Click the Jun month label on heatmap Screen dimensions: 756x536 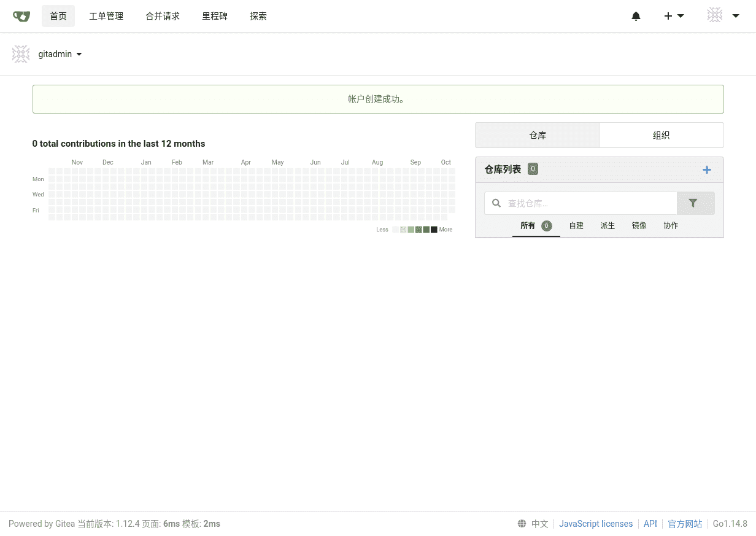point(315,162)
